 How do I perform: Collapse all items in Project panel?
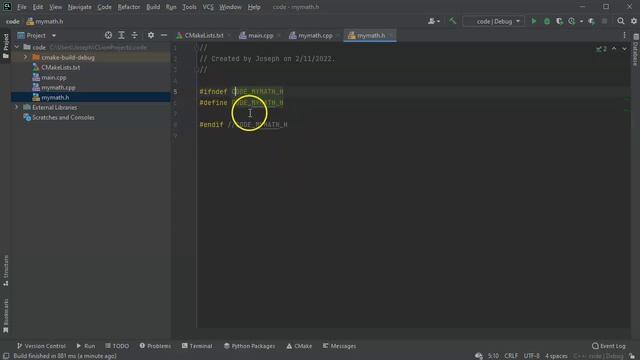pos(134,36)
